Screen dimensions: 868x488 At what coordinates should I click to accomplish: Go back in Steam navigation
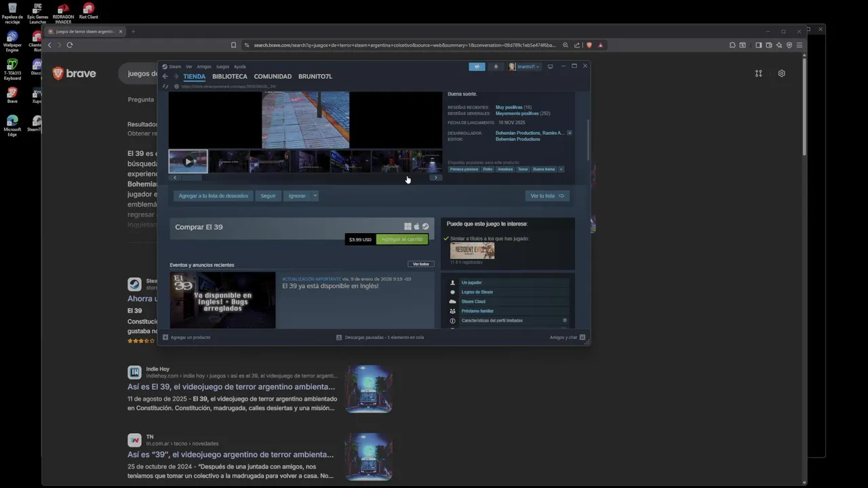point(165,77)
